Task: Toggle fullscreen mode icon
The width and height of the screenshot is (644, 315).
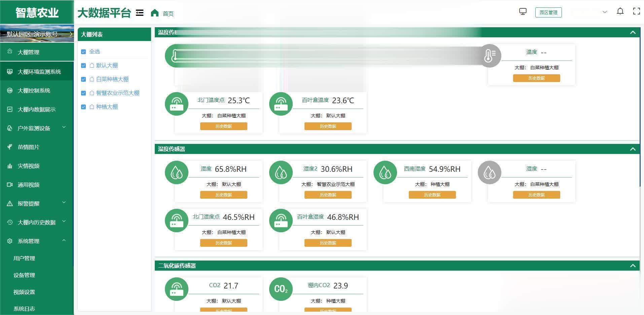Action: pyautogui.click(x=636, y=11)
